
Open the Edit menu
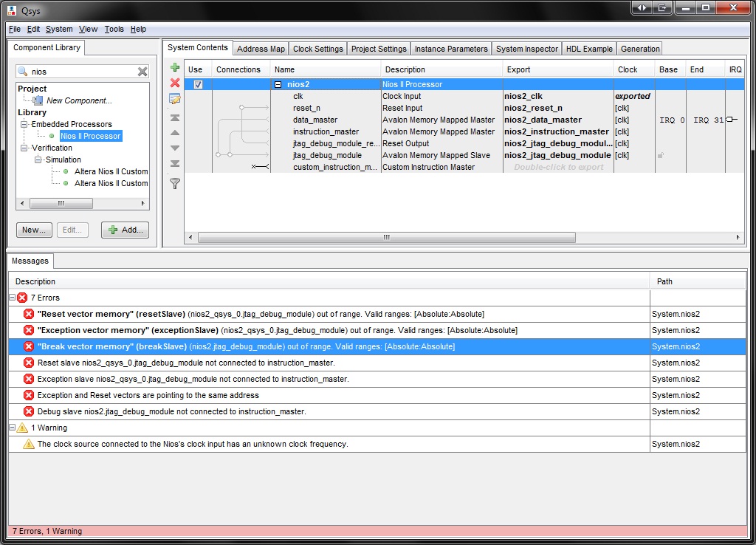click(x=33, y=29)
